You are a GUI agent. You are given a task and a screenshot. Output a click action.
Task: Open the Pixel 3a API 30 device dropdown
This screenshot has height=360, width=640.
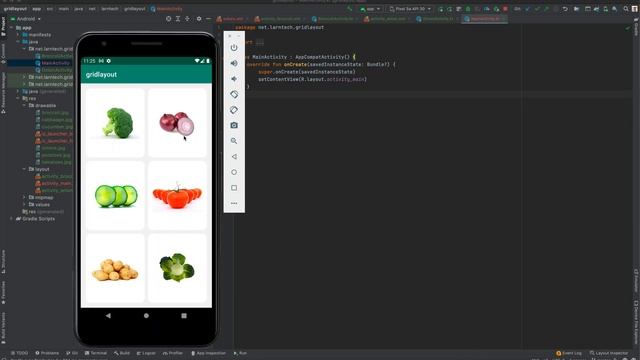point(410,9)
